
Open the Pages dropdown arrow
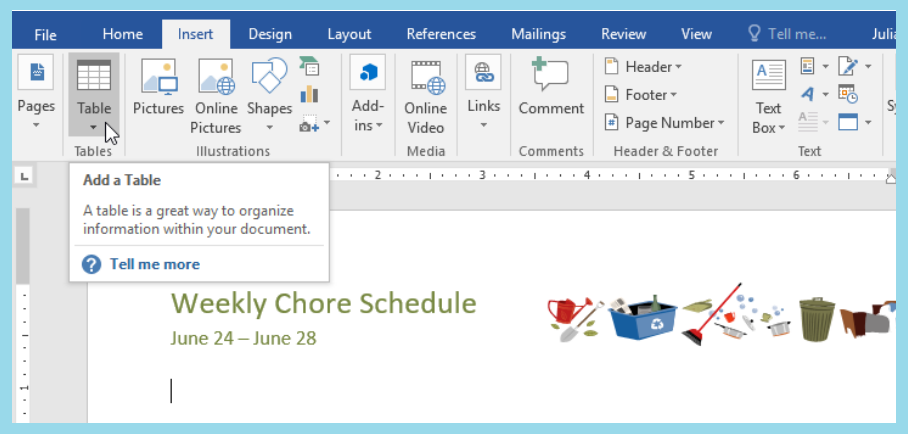tap(36, 125)
